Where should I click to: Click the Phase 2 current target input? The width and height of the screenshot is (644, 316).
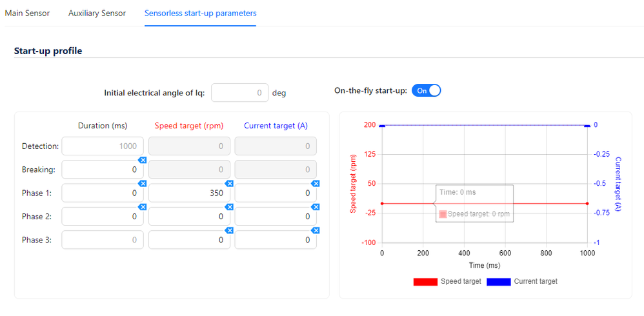click(x=275, y=217)
